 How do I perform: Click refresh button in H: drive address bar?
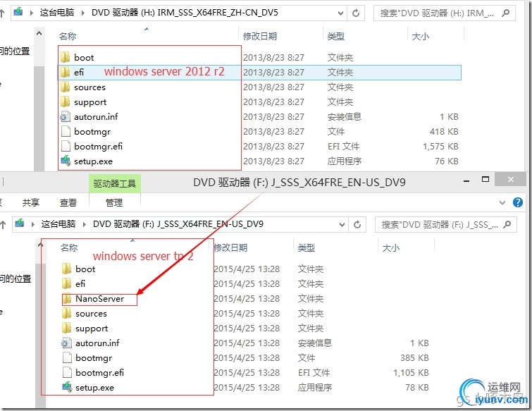pyautogui.click(x=356, y=13)
